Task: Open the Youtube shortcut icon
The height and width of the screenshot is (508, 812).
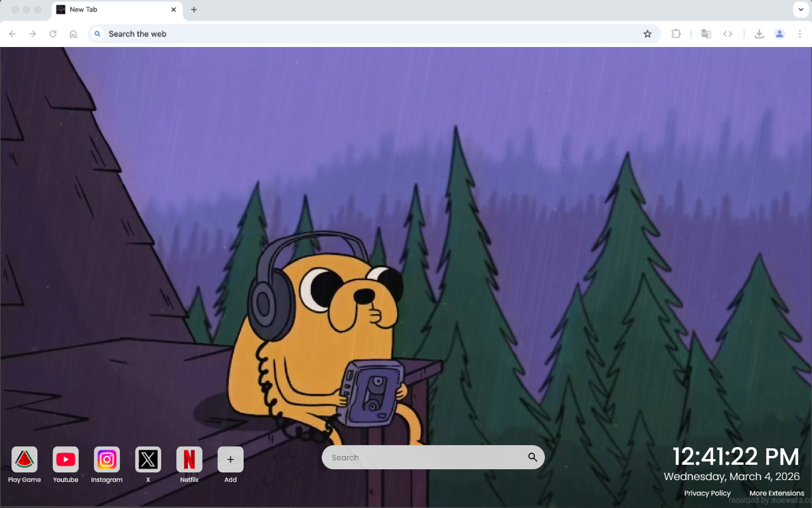Action: point(65,459)
